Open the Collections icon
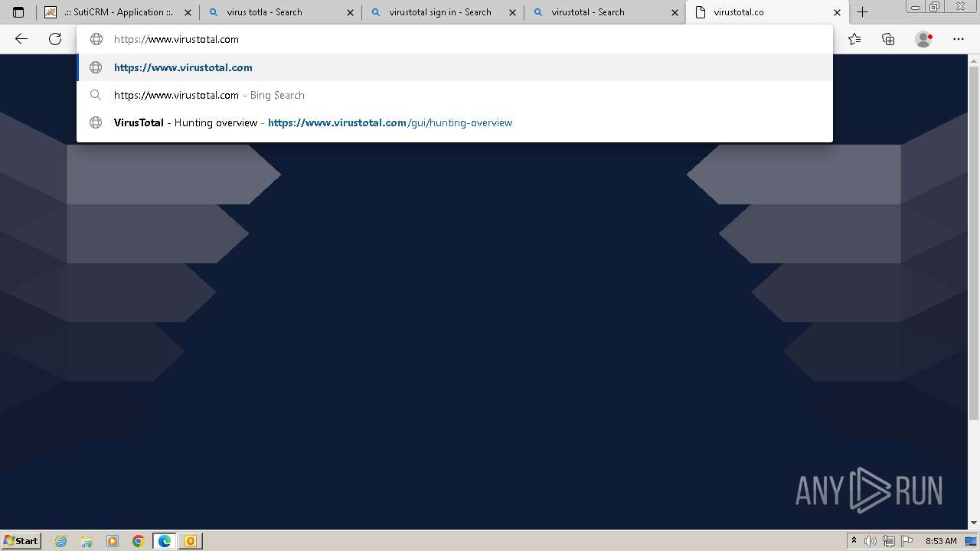Viewport: 980px width, 551px height. click(x=888, y=39)
